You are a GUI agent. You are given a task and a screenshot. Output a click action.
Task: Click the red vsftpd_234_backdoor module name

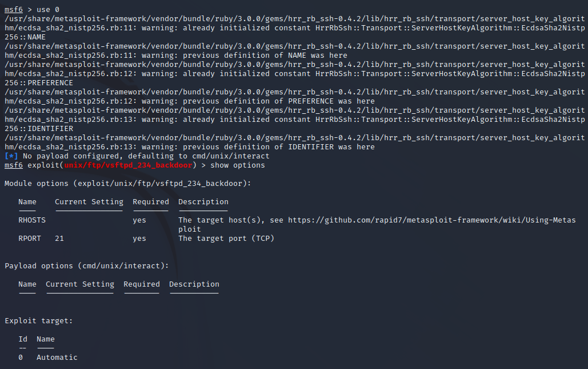coord(128,165)
